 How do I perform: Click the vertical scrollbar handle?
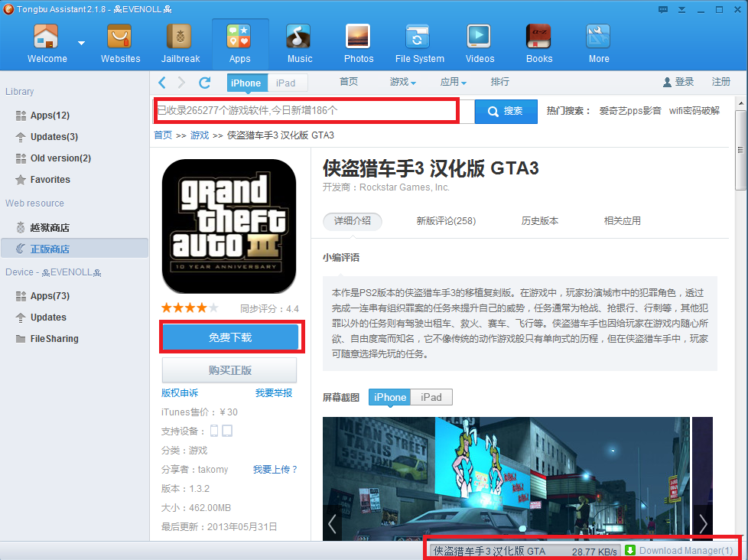point(740,150)
